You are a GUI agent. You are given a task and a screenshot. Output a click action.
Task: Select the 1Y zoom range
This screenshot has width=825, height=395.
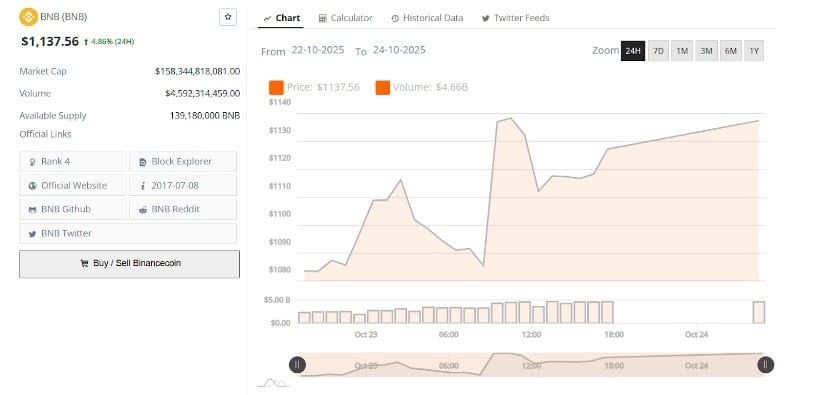point(754,51)
